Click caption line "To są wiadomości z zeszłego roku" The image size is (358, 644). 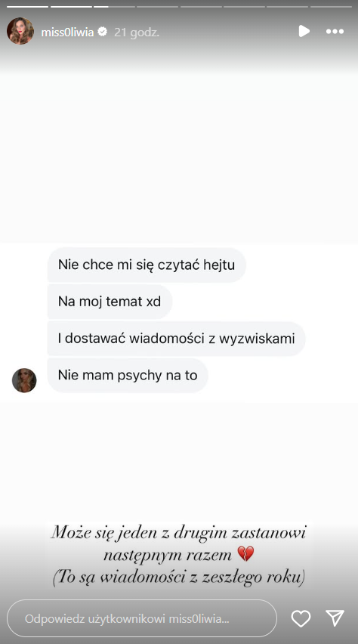click(x=178, y=577)
